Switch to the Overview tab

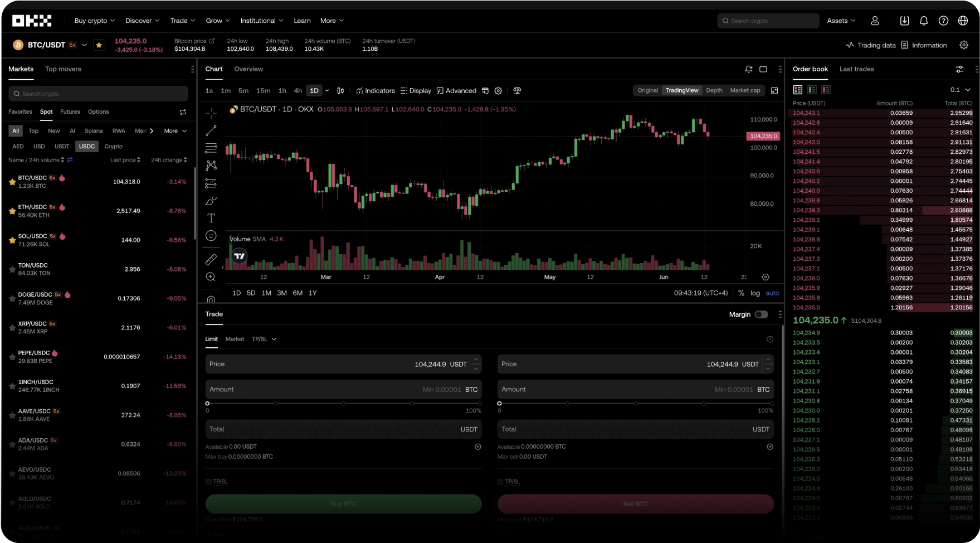click(248, 69)
